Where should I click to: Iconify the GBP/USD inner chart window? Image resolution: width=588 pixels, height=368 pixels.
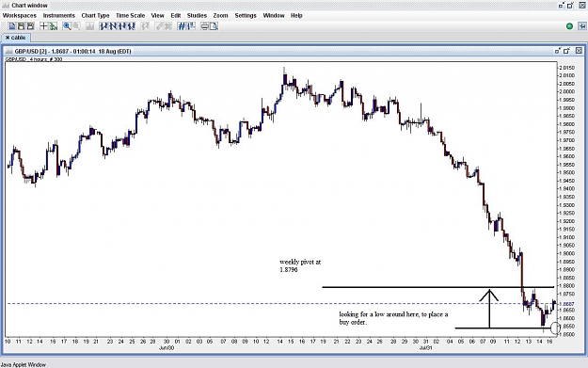click(x=558, y=51)
